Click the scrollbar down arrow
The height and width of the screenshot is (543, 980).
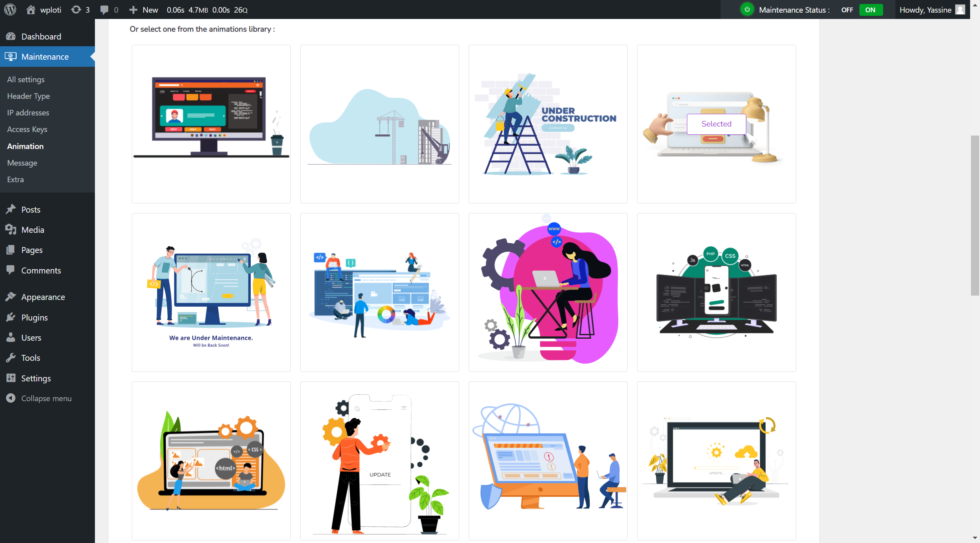[975, 538]
